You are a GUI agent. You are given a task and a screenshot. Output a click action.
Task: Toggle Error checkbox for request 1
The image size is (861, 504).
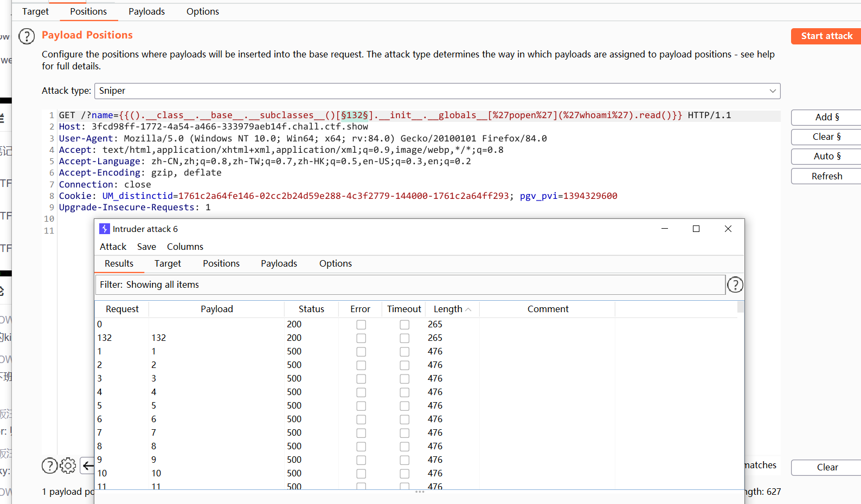pyautogui.click(x=361, y=352)
